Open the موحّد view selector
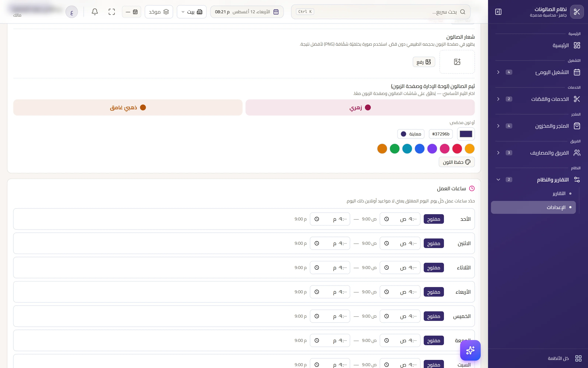Image resolution: width=588 pixels, height=368 pixels. point(159,12)
